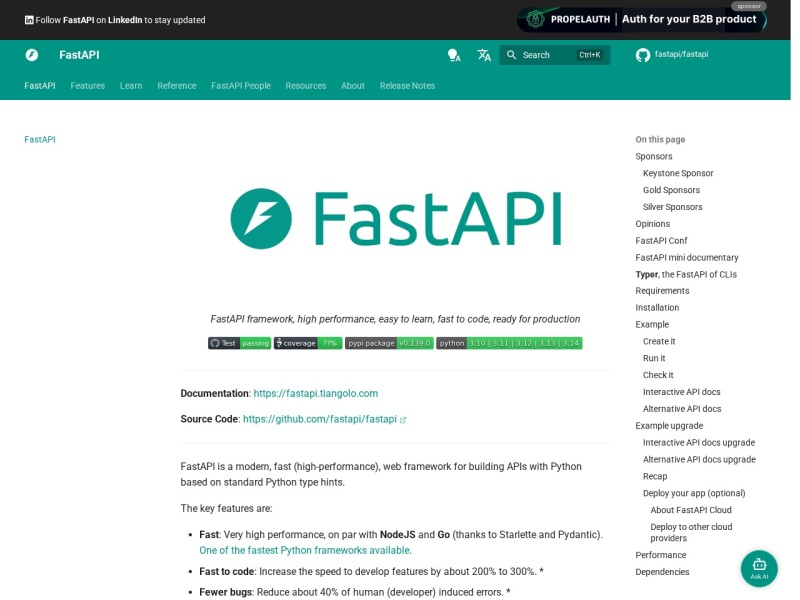Viewport: 800px width, 600px height.
Task: Click the FastAPI breadcrumb link
Action: coord(40,139)
